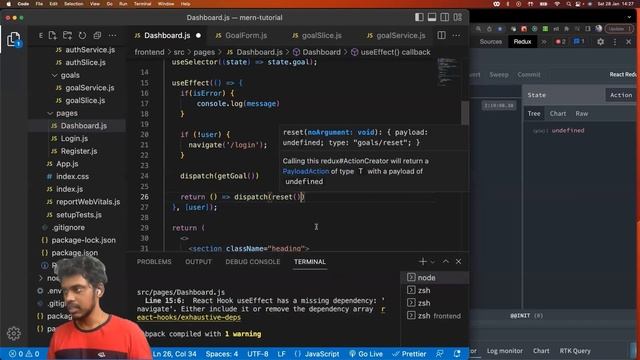The height and width of the screenshot is (360, 640).
Task: Go to line via Ln 26, Col 34
Action: click(175, 354)
